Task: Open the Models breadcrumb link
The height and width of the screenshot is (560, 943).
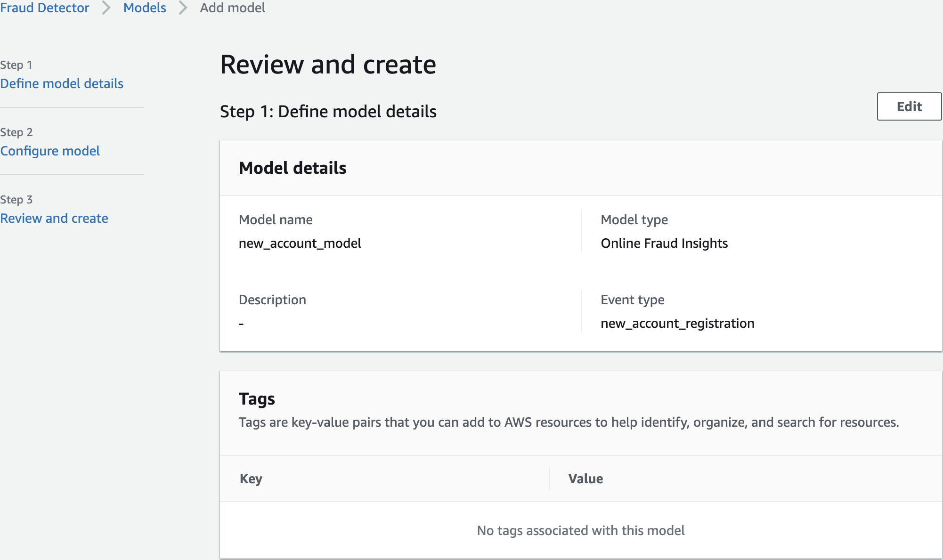Action: click(145, 8)
